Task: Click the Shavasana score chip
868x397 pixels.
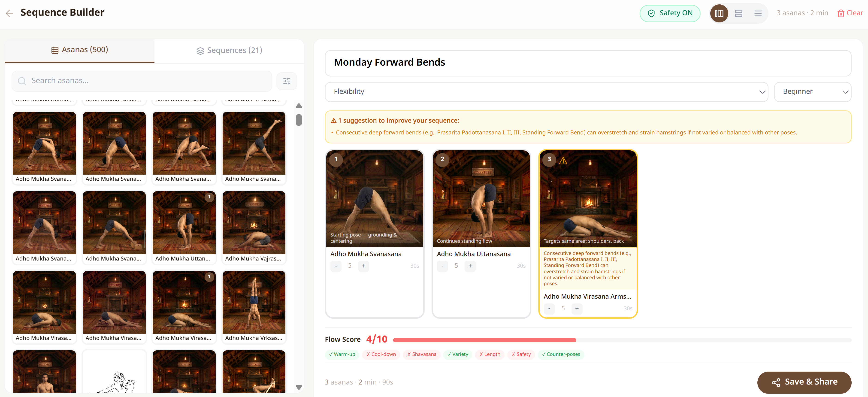Action: (422, 354)
